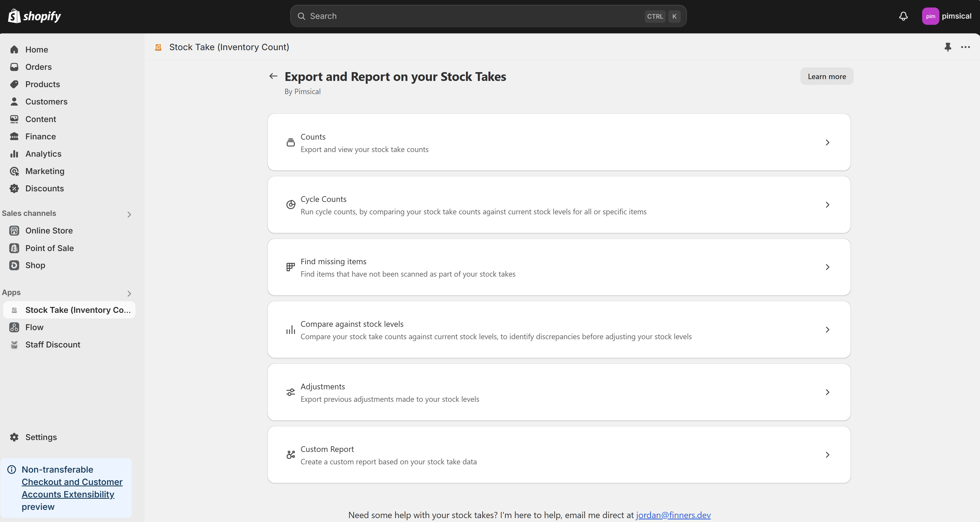Select the Find Missing Items grid icon

click(290, 267)
